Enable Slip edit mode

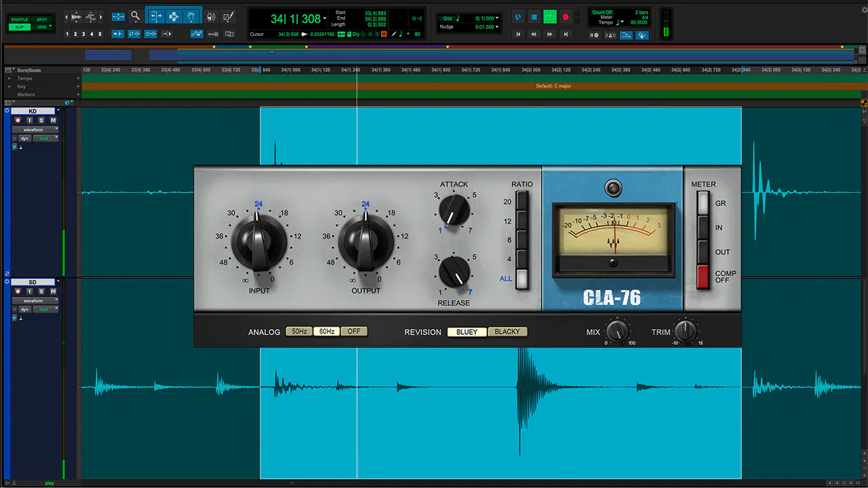[x=20, y=27]
